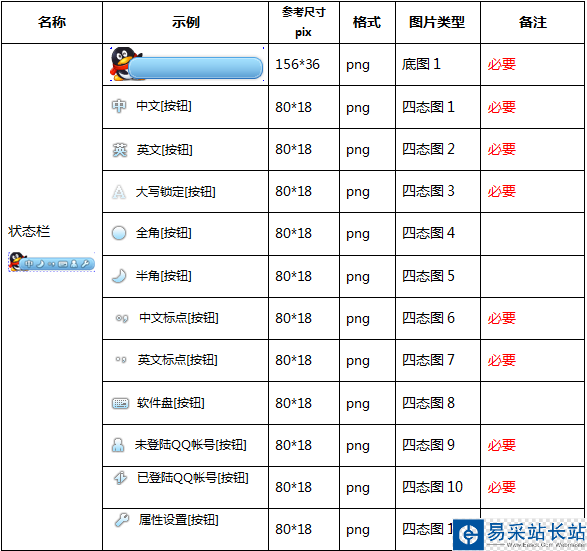The width and height of the screenshot is (587, 551).
Task: Click the full circle icon for 全角
Action: pos(119,233)
